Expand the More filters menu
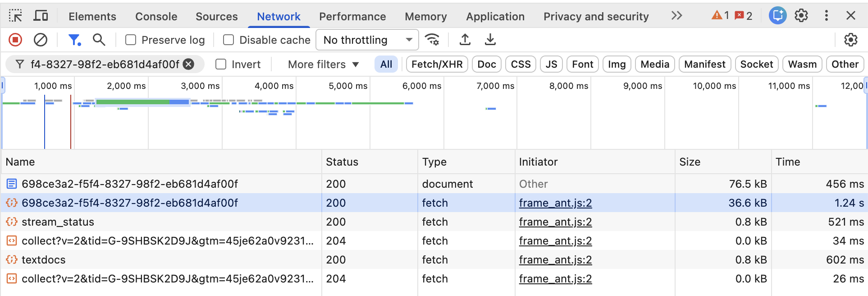Screen dimensions: 868x296 click(x=323, y=65)
